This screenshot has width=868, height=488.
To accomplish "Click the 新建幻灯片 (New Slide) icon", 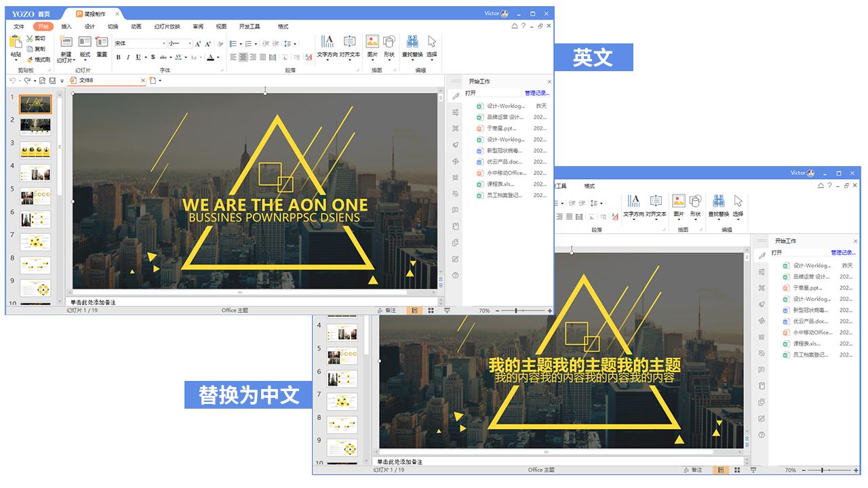I will (66, 42).
